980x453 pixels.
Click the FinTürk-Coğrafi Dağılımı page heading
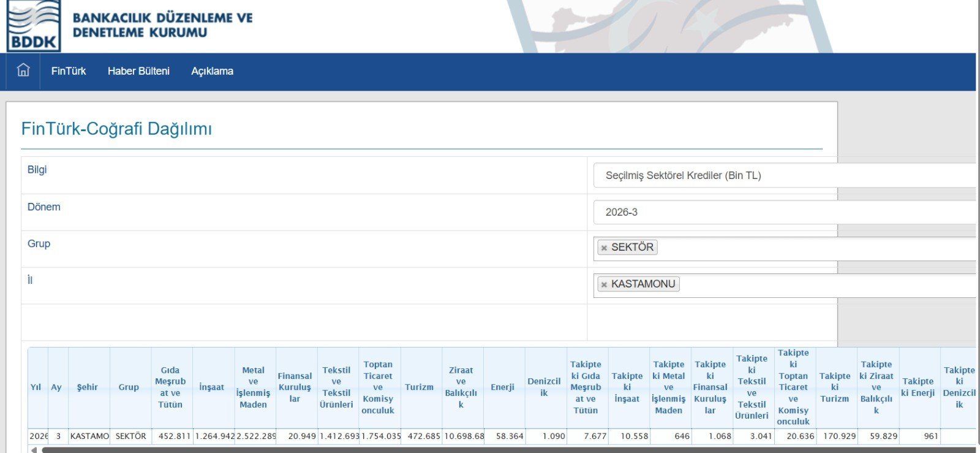(116, 129)
